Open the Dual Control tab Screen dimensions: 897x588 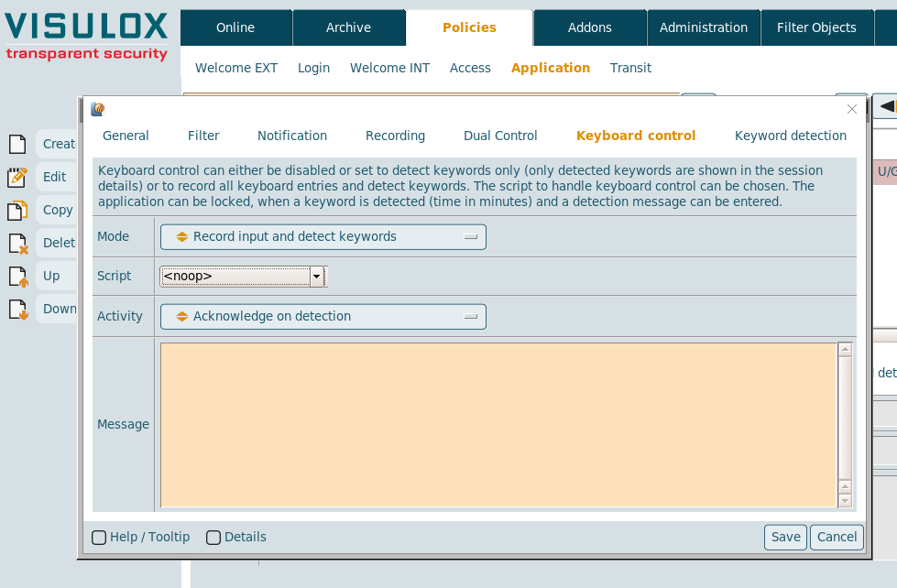[x=500, y=136]
